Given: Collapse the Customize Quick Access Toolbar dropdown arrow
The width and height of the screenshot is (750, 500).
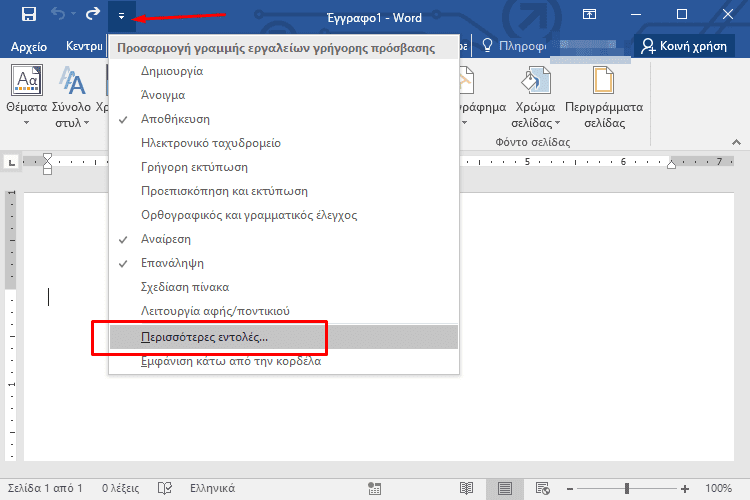Looking at the screenshot, I should coord(122,15).
